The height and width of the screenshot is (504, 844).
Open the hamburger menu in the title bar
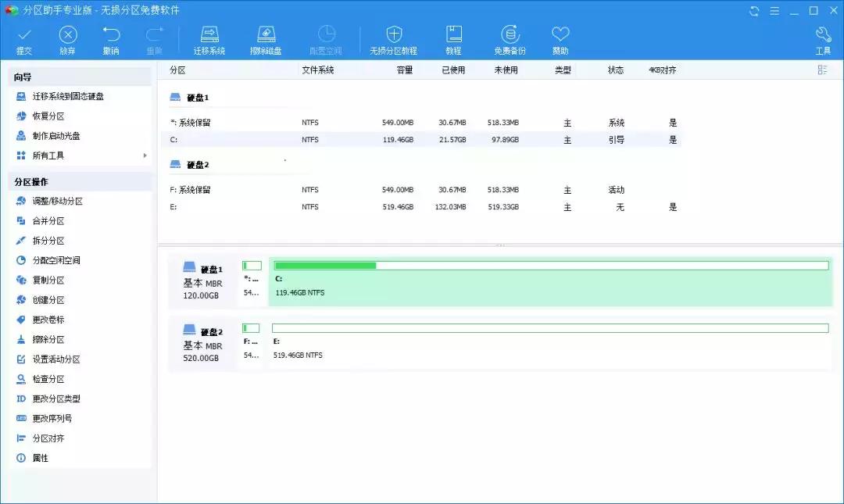click(774, 10)
